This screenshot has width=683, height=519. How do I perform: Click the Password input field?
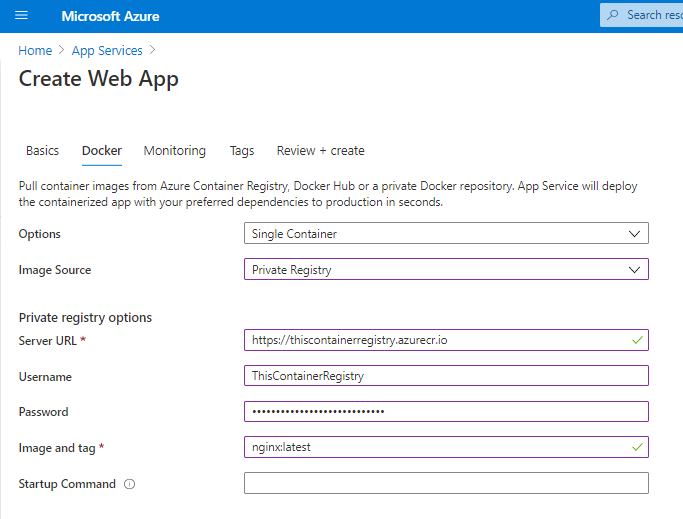pos(446,411)
